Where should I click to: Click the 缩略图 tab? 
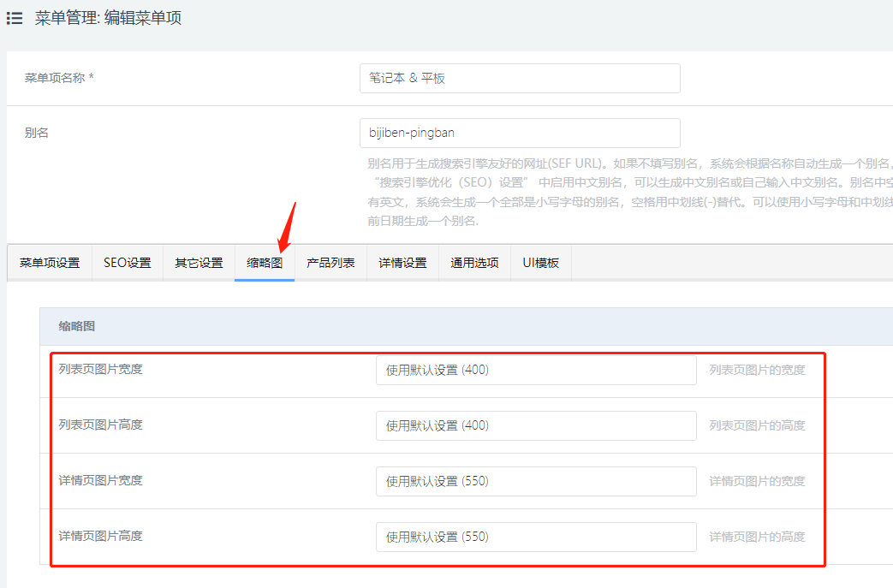coord(265,263)
